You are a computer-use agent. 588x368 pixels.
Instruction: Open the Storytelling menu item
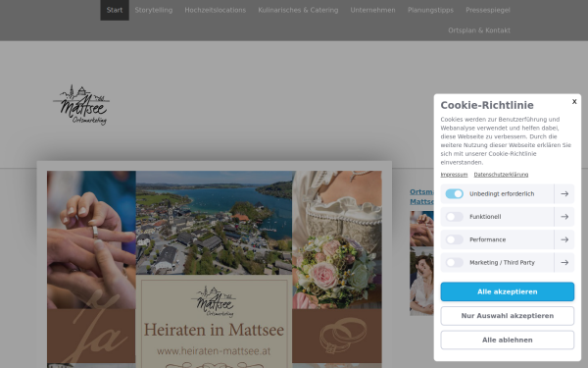click(x=154, y=10)
